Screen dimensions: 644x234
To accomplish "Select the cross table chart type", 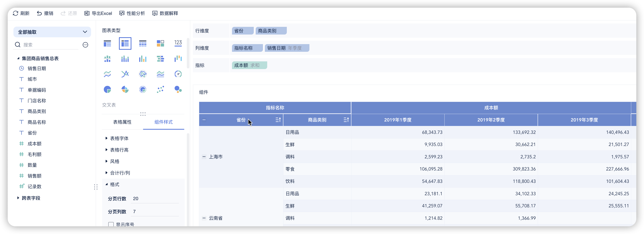I will (125, 43).
